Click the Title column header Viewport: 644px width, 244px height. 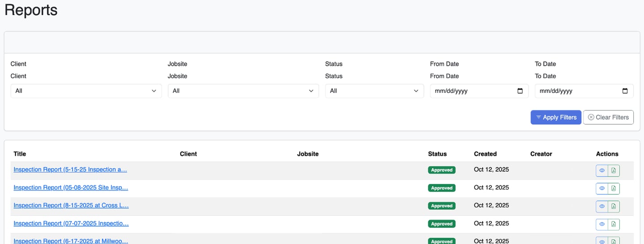pyautogui.click(x=20, y=154)
